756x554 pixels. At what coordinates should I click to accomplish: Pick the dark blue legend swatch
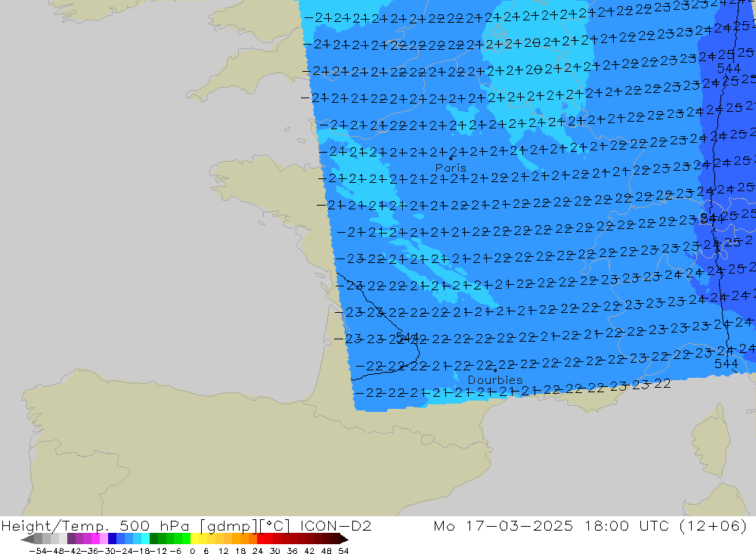[113, 539]
